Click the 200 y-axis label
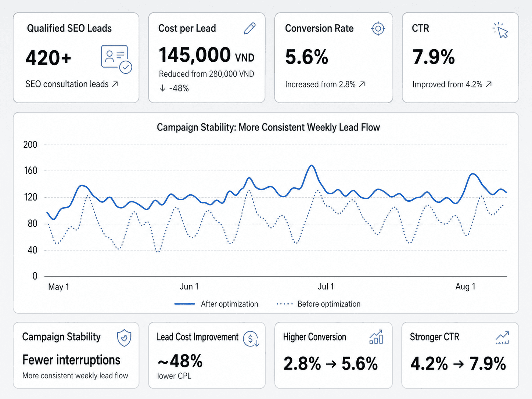Viewport: 532px width, 399px height. [x=30, y=144]
